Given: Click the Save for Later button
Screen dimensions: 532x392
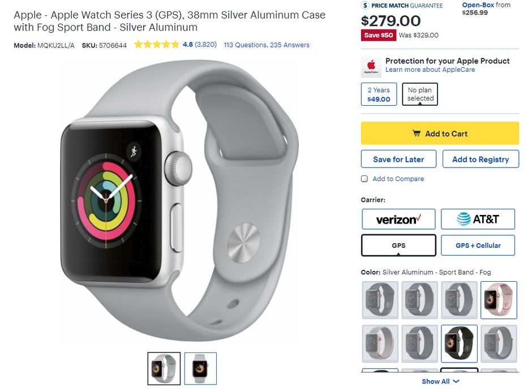Looking at the screenshot, I should pos(398,159).
